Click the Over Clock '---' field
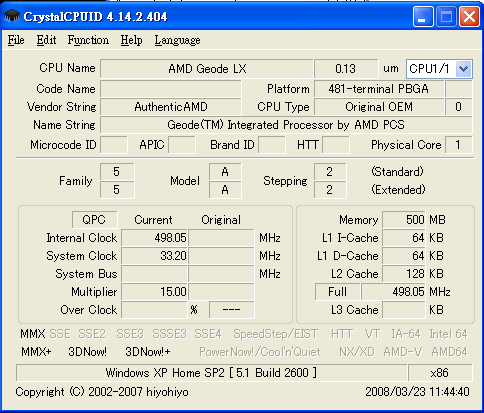The image size is (484, 413). click(x=232, y=310)
